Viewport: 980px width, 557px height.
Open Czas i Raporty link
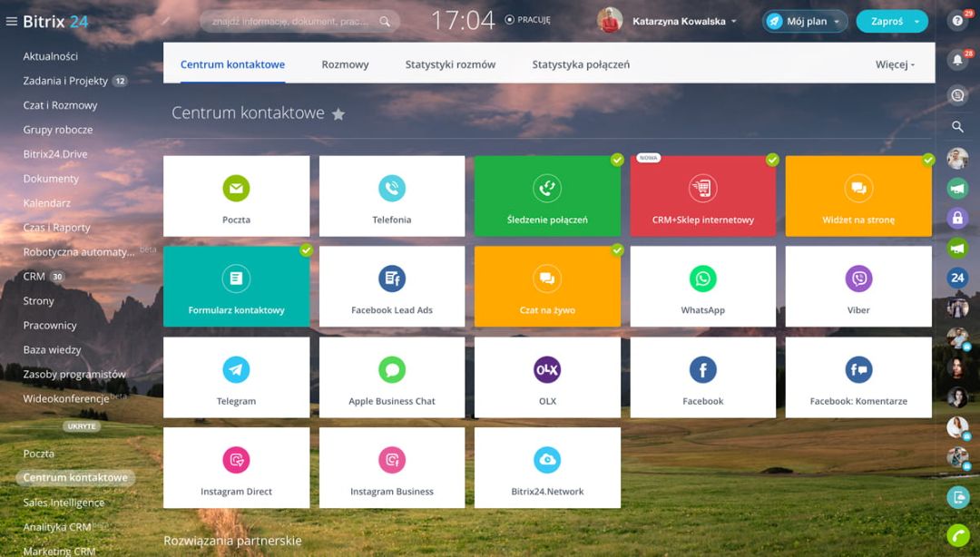[x=57, y=228]
